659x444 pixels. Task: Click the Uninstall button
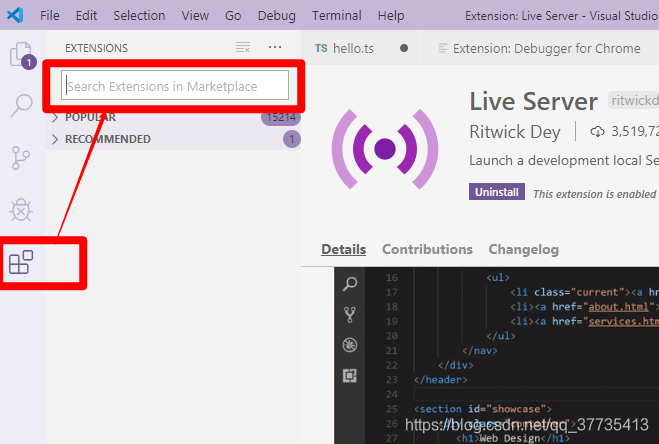tap(497, 192)
